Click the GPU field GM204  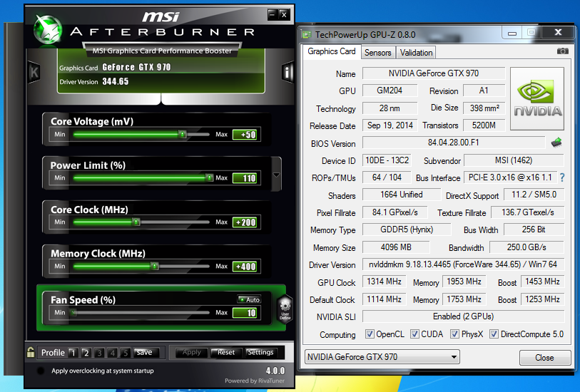pyautogui.click(x=390, y=91)
